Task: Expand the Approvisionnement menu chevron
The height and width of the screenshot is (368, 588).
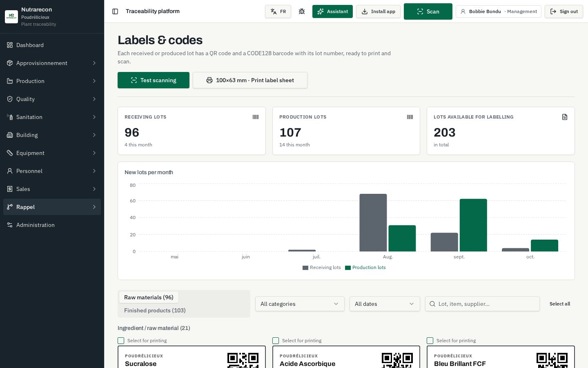Action: 94,63
